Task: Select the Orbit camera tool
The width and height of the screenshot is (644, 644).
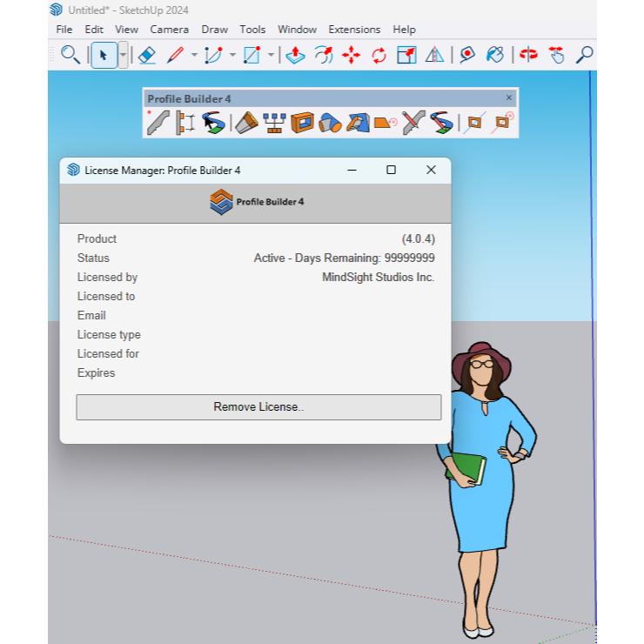Action: [x=528, y=55]
